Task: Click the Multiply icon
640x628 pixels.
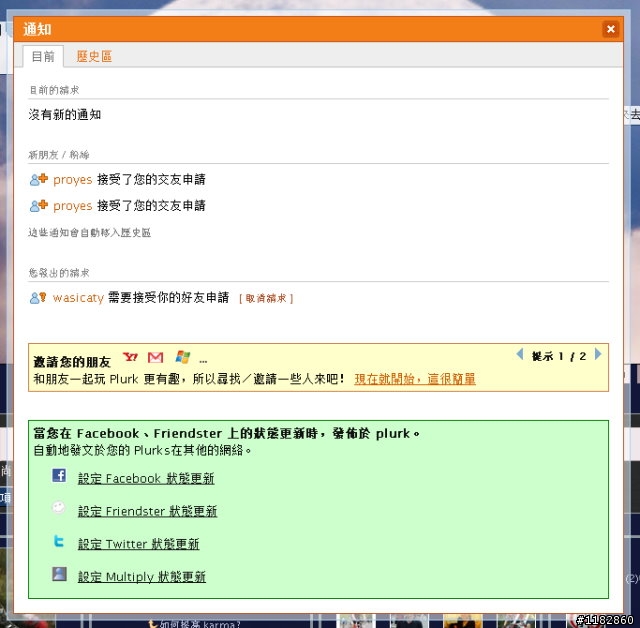Action: point(59,574)
